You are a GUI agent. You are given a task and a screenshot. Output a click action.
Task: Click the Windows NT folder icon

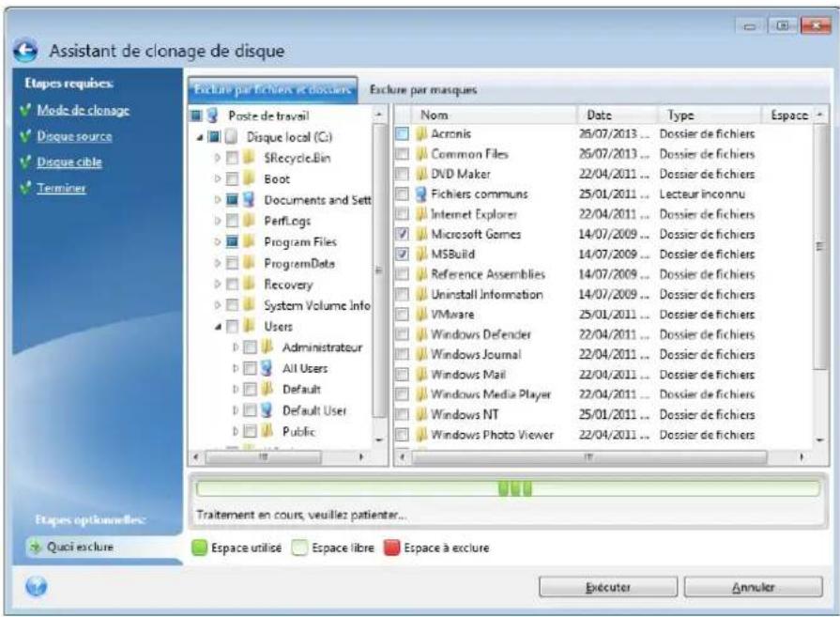[x=421, y=414]
